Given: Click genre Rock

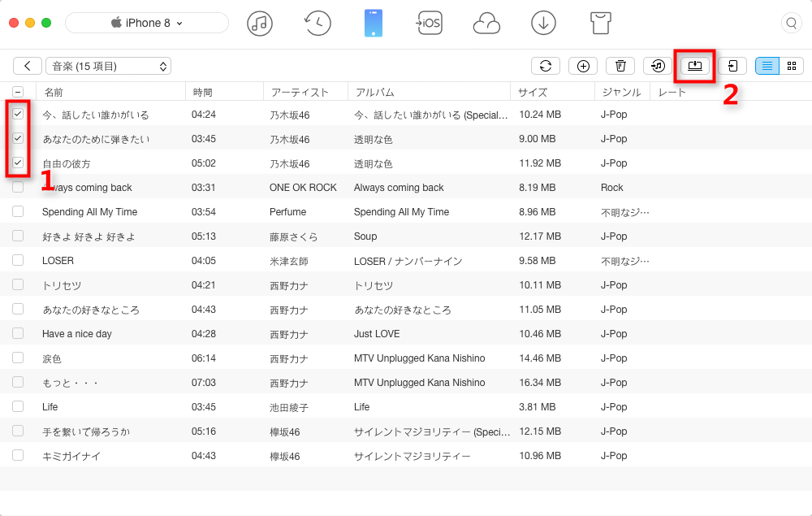Looking at the screenshot, I should 611,188.
